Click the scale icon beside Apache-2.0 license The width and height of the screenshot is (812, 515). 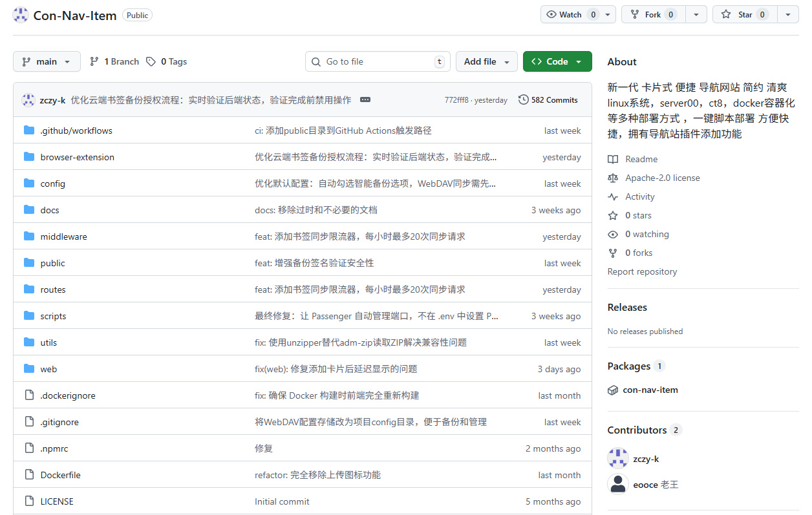pyautogui.click(x=613, y=178)
